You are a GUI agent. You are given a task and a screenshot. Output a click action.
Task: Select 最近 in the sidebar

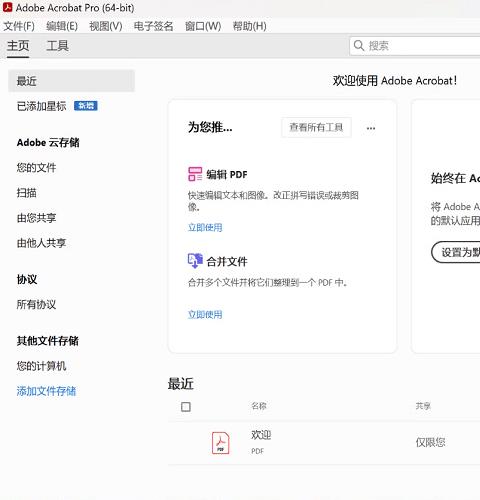point(71,81)
